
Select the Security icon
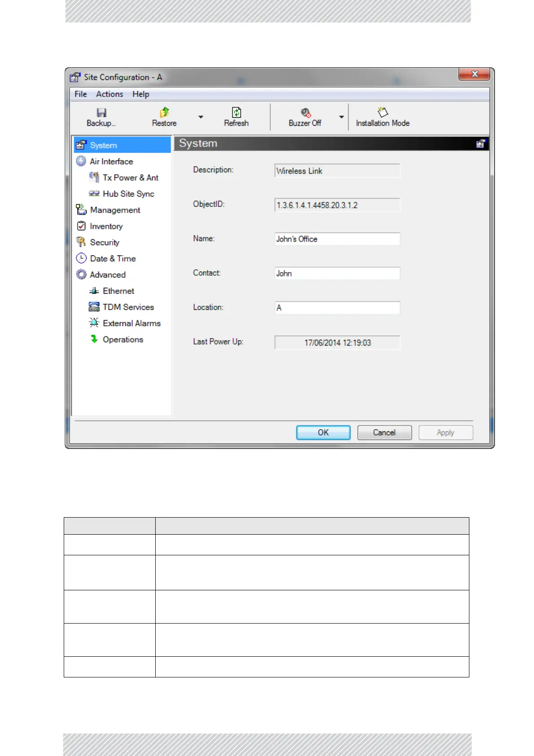click(x=81, y=242)
